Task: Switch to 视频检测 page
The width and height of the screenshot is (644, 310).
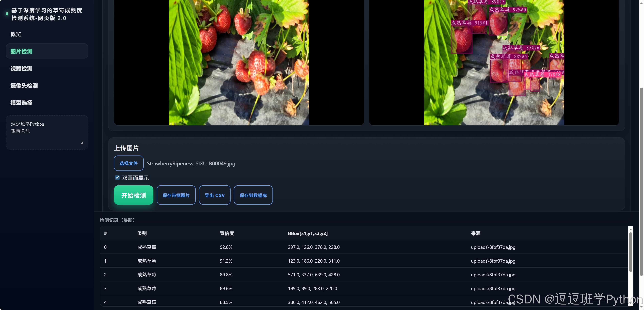Action: (21, 68)
